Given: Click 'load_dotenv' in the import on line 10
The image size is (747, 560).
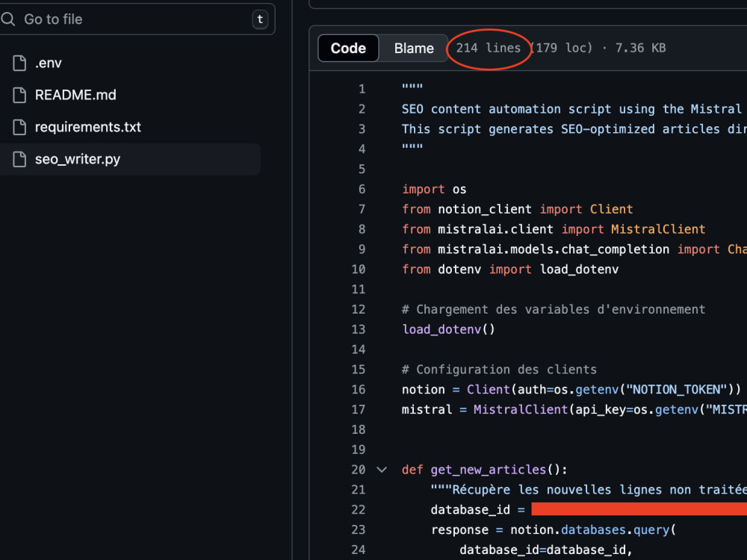Looking at the screenshot, I should [x=579, y=270].
